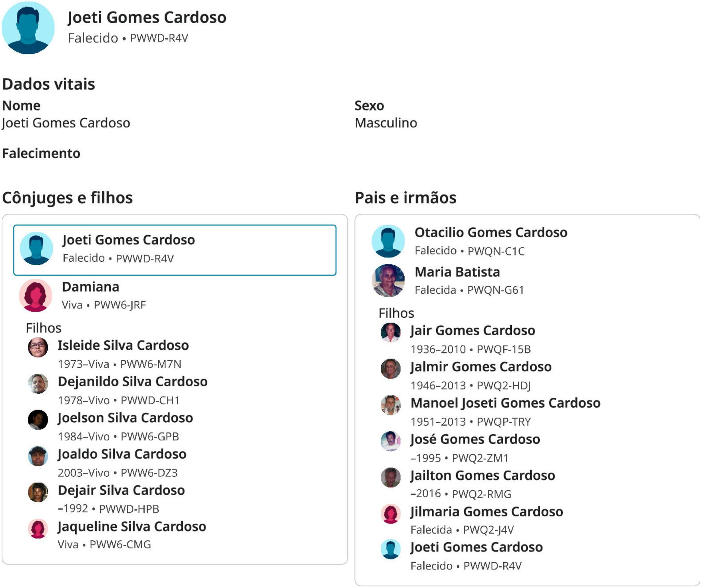This screenshot has height=588, width=701.
Task: Select the Falecimento field label
Action: click(41, 153)
